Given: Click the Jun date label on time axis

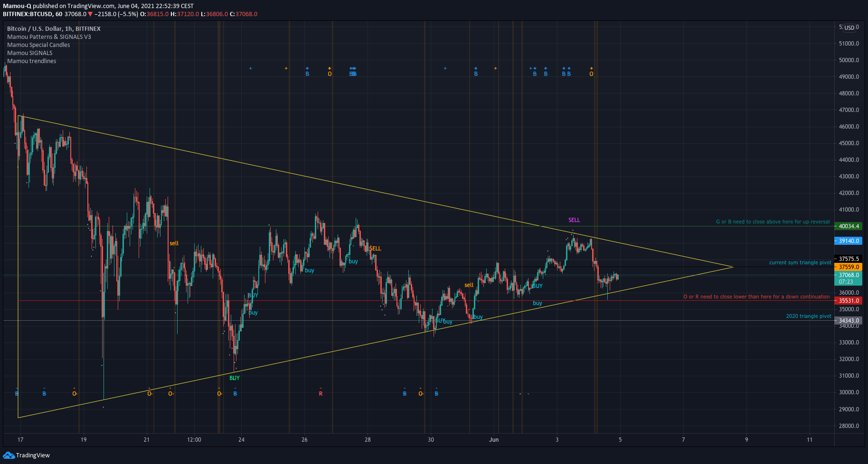Looking at the screenshot, I should [x=494, y=440].
